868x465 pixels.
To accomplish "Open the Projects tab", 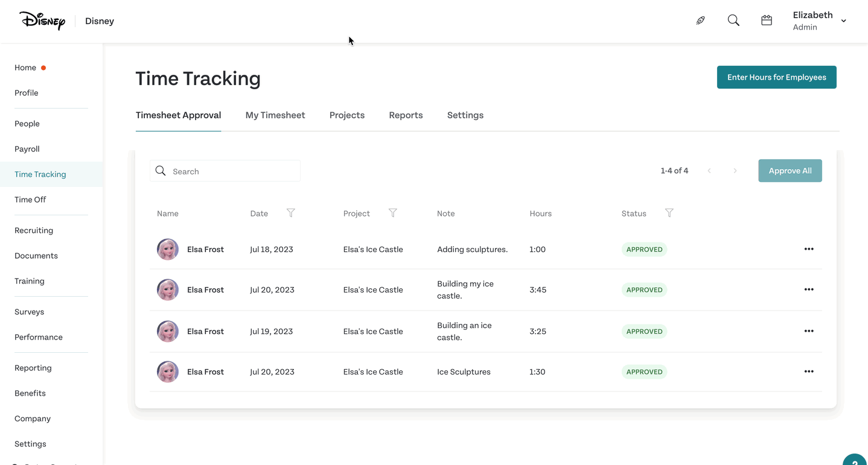I will coord(347,115).
